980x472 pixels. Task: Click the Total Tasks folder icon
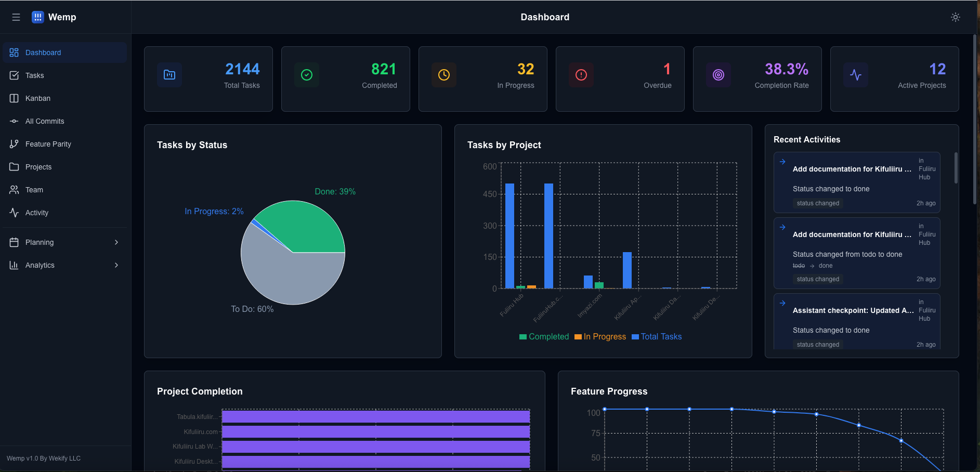[x=169, y=75]
